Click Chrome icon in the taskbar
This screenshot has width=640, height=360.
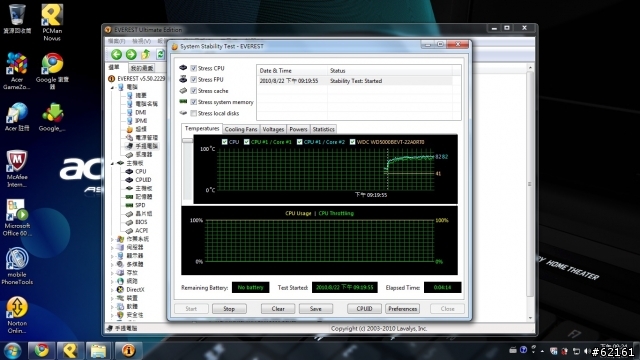[x=41, y=351]
